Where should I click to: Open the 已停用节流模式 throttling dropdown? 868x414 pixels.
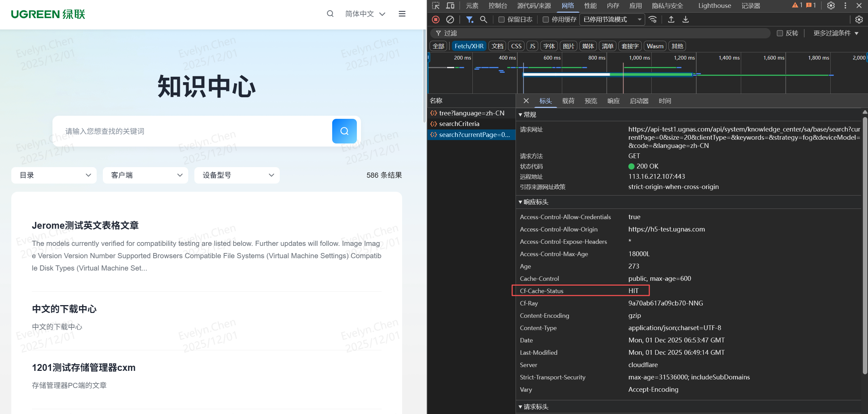pyautogui.click(x=612, y=20)
